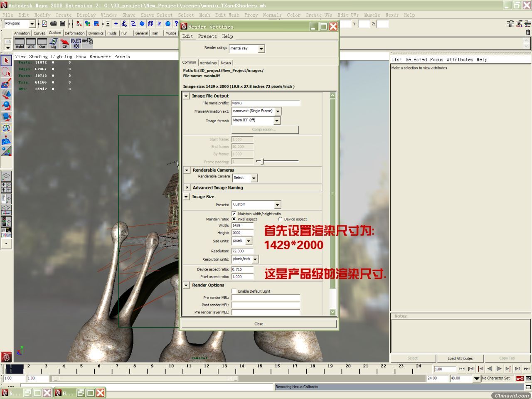This screenshot has width=532, height=399.
Task: Select the Pixel aspect radio button
Action: pos(234,219)
